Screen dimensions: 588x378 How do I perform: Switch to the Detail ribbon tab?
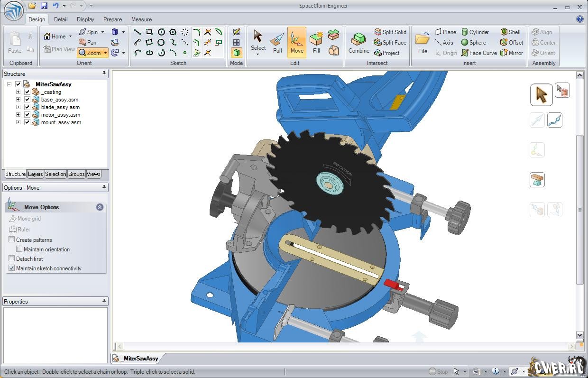tap(61, 19)
